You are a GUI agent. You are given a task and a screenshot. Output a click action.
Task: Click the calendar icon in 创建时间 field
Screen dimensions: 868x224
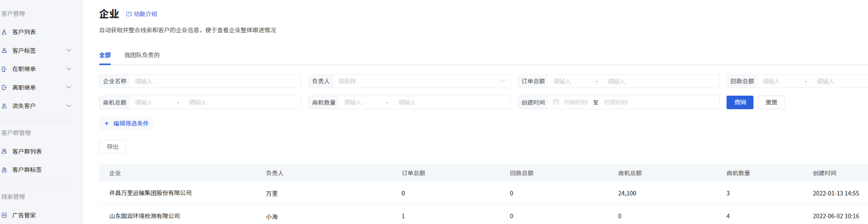(x=556, y=102)
